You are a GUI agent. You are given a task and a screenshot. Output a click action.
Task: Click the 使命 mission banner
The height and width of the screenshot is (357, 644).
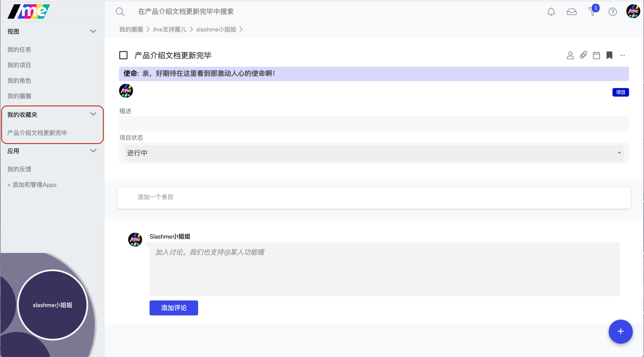pos(374,74)
